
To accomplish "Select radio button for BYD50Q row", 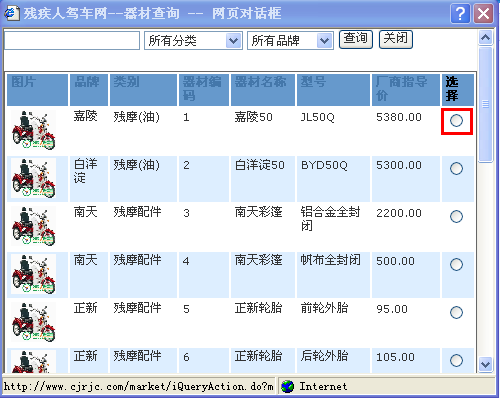I will tap(456, 168).
